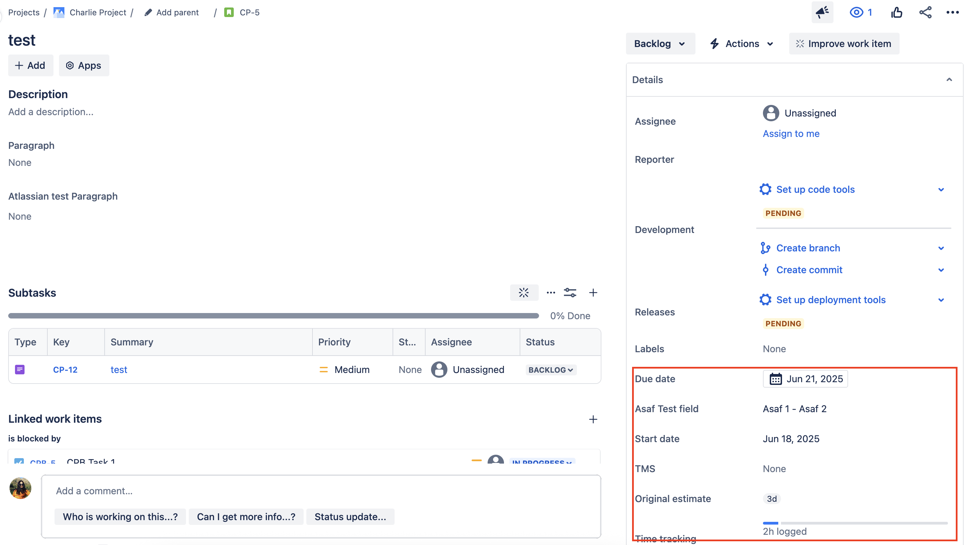Add a linked work item
The image size is (980, 545).
[x=593, y=419]
